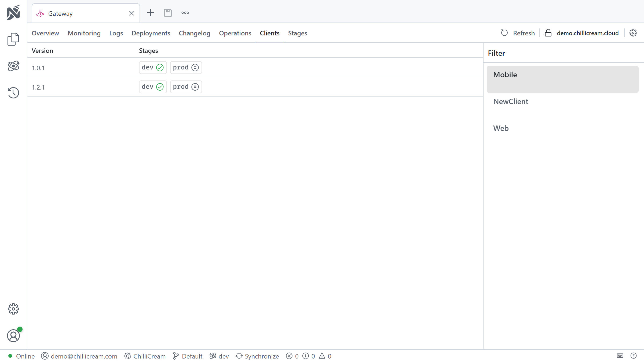Switch to the Operations tab

pos(235,33)
